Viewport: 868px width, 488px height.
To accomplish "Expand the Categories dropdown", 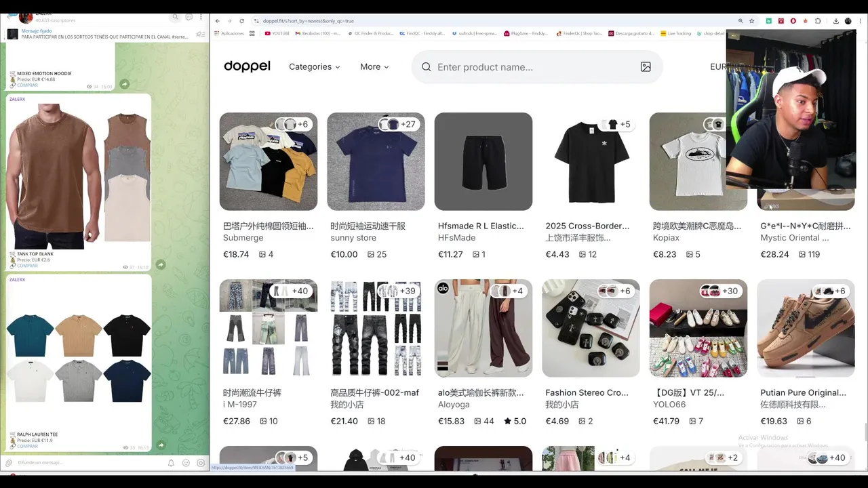I will click(315, 66).
